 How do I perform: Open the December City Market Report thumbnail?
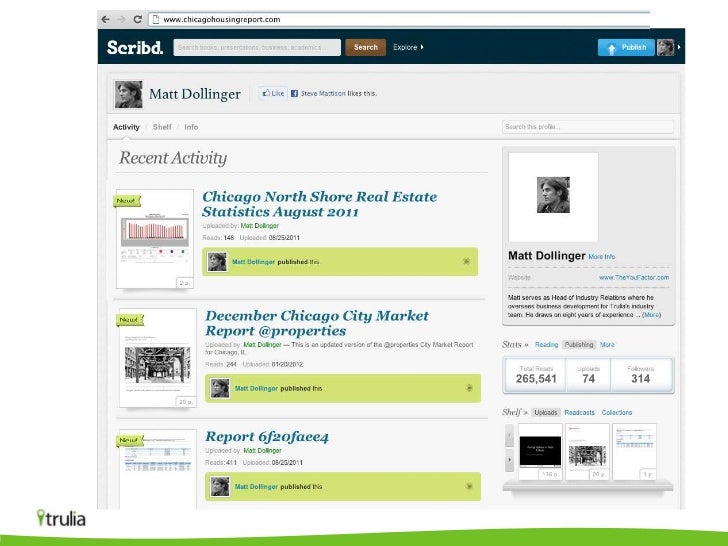(x=158, y=358)
